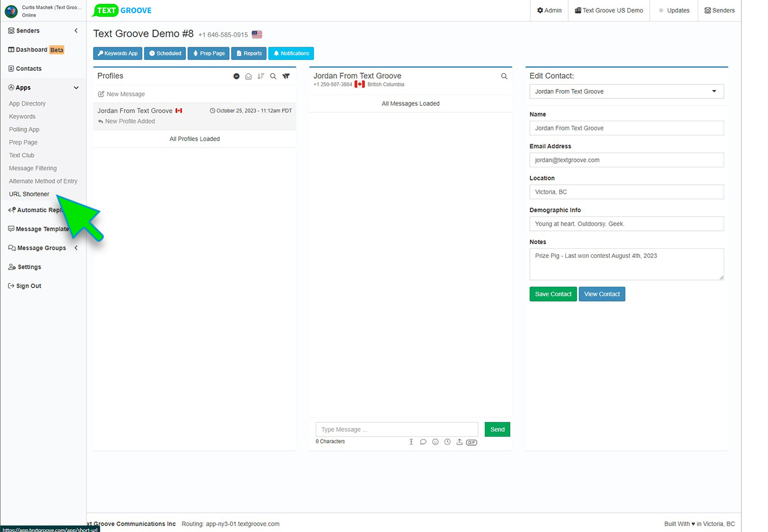Click the Keywords App button
The height and width of the screenshot is (532, 768).
pyautogui.click(x=118, y=53)
